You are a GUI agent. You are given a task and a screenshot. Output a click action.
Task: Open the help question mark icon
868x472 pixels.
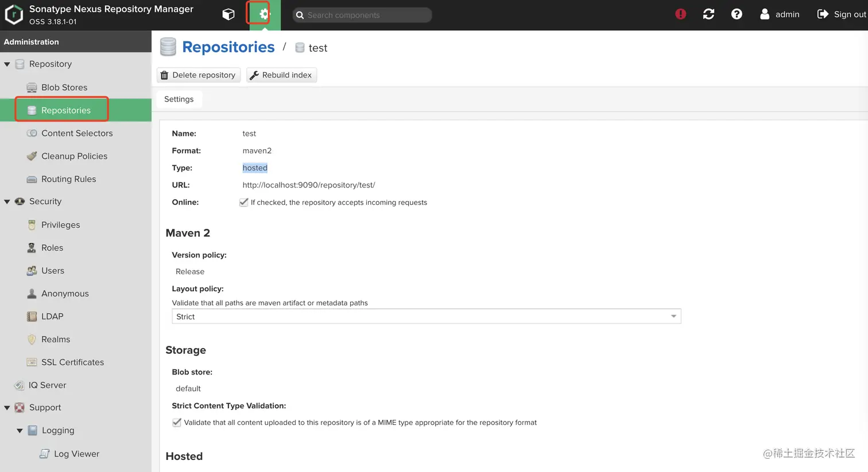point(737,14)
